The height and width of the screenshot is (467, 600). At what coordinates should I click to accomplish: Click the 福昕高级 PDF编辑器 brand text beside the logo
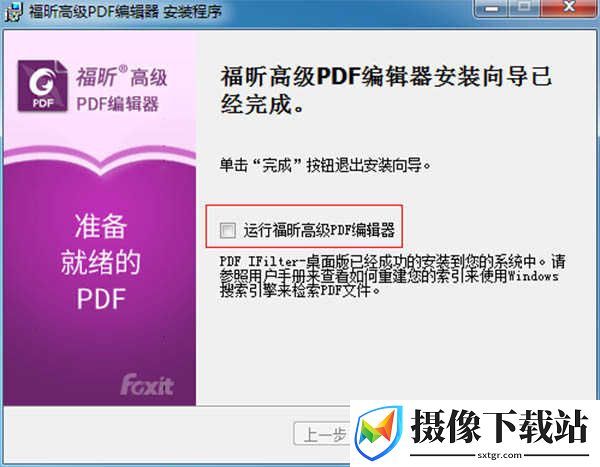click(122, 89)
